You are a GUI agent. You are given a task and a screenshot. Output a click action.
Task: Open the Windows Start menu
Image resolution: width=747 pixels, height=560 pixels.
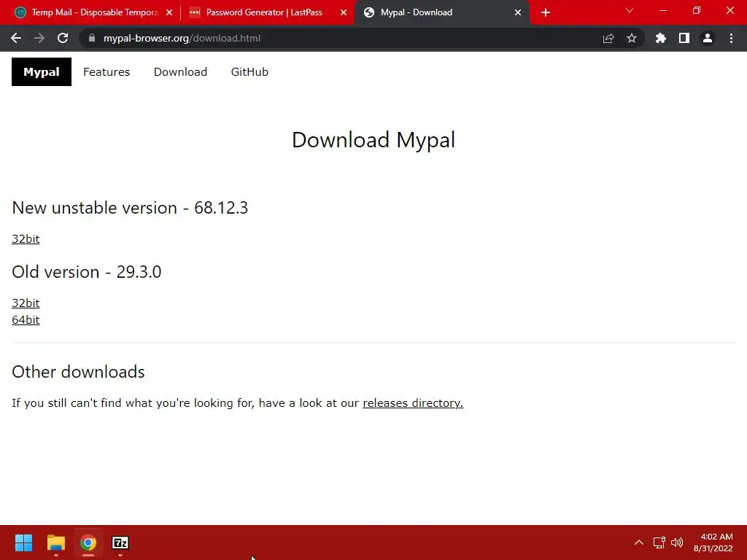click(x=23, y=542)
